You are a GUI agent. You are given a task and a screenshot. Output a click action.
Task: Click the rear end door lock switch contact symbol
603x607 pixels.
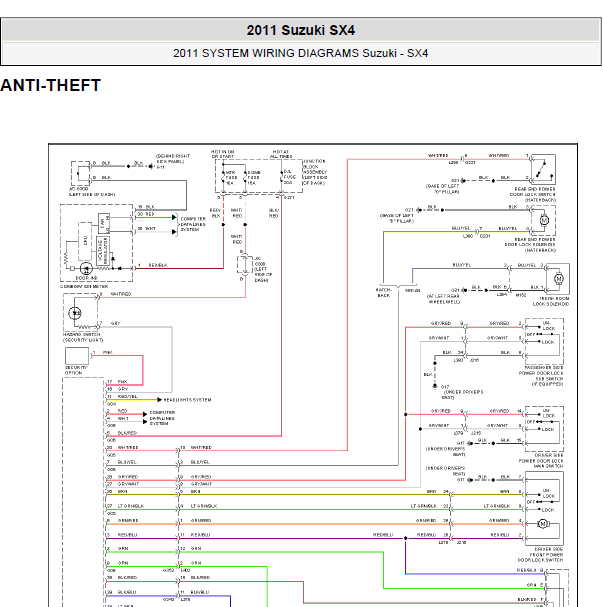(x=543, y=169)
